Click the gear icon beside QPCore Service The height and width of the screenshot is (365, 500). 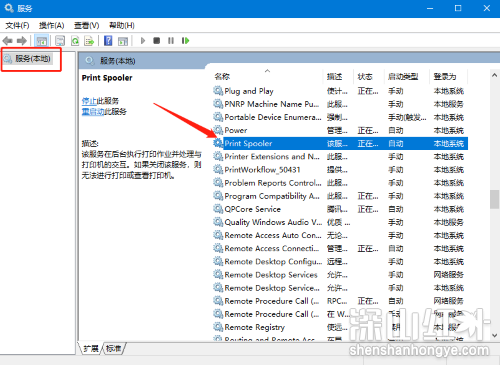pos(218,209)
